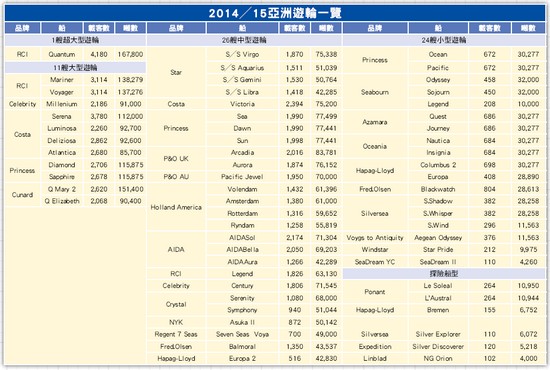Viewport: 550px width, 370px height.
Task: Click the Holland America brand cell
Action: 176,207
